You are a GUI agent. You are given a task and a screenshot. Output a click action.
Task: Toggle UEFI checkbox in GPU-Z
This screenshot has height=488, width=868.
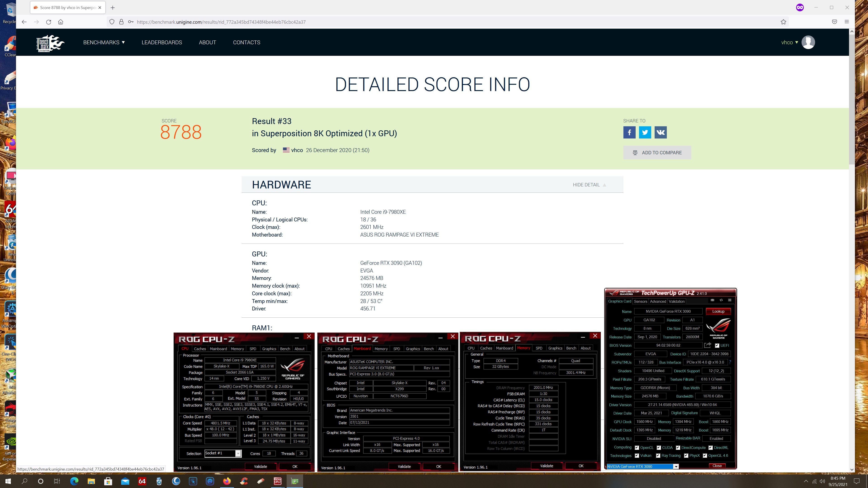(x=717, y=345)
